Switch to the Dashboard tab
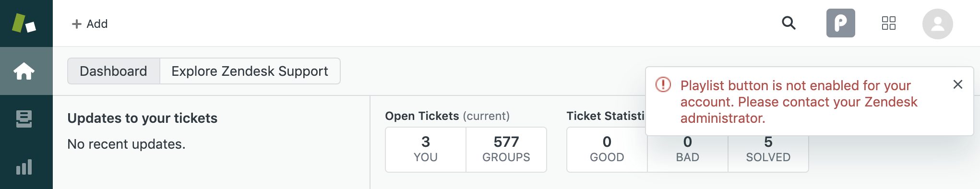The image size is (980, 189). click(113, 71)
